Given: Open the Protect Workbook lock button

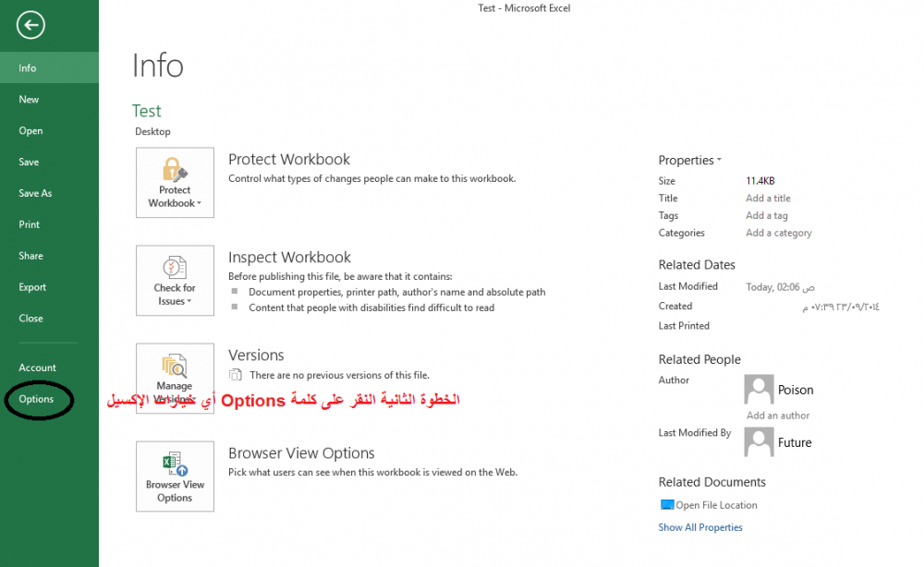Looking at the screenshot, I should tap(175, 183).
